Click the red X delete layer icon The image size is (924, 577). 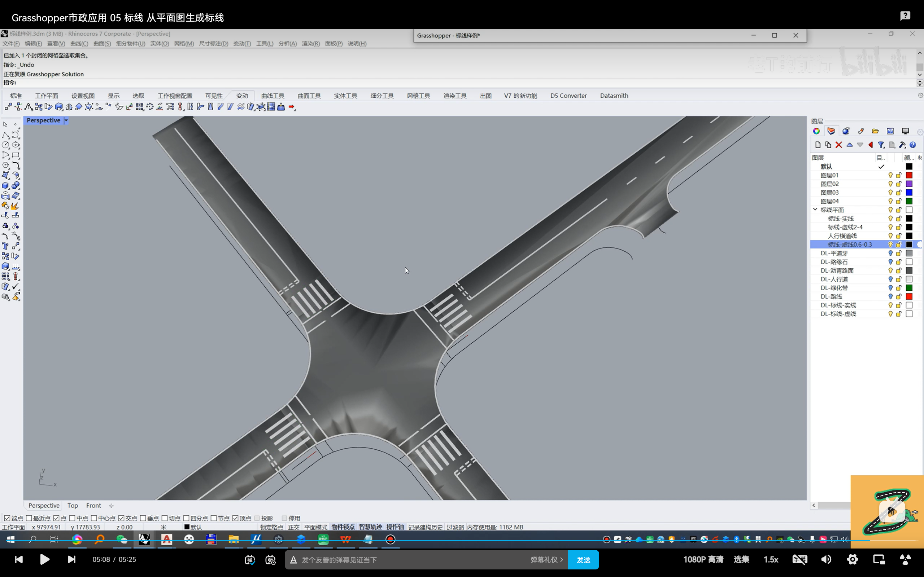[838, 145]
